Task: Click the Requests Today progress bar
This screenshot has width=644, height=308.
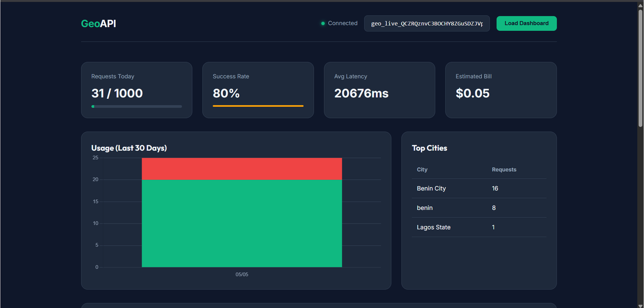Action: pos(136,106)
